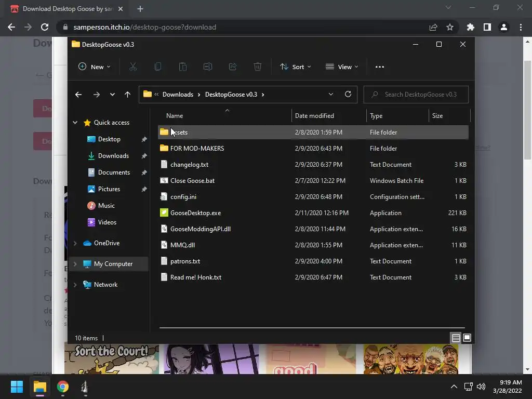Expand the OneDrive tree node
532x399 pixels.
tap(75, 243)
